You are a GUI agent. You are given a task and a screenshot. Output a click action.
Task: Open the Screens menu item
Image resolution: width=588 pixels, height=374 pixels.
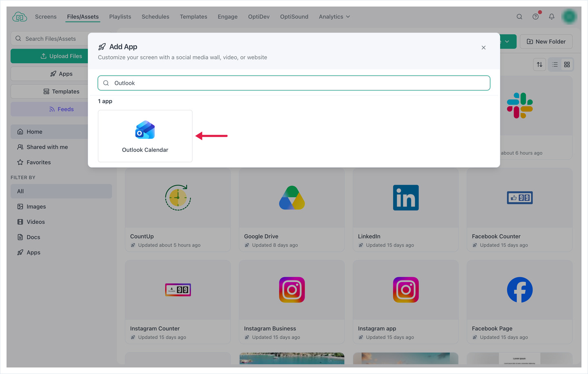(x=46, y=17)
